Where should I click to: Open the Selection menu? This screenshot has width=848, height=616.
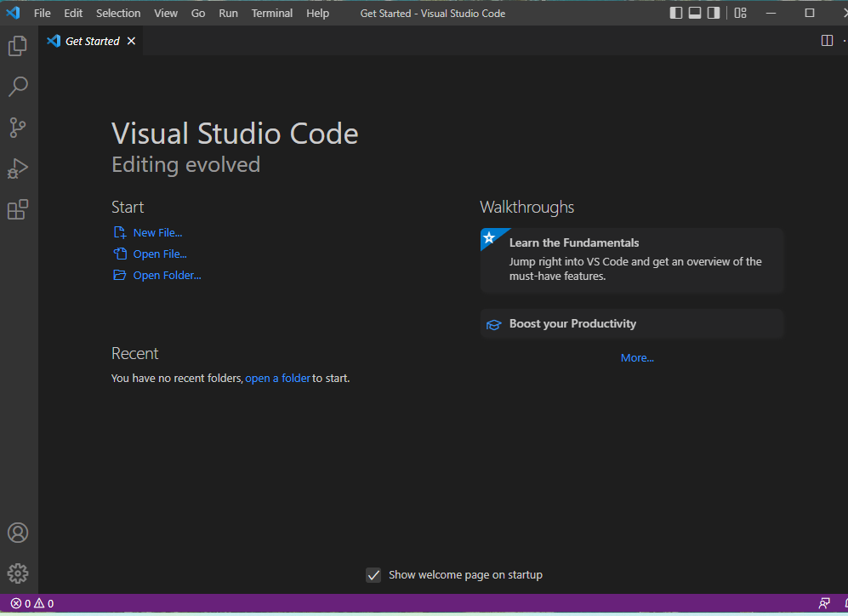click(118, 13)
